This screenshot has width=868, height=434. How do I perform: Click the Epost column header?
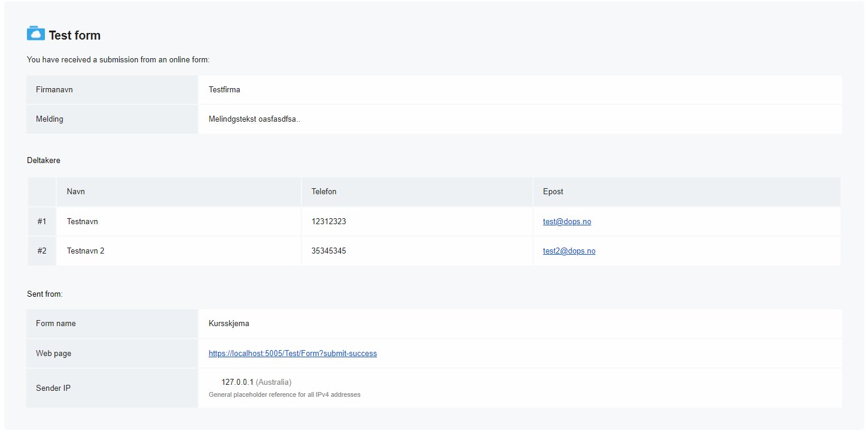pyautogui.click(x=553, y=192)
